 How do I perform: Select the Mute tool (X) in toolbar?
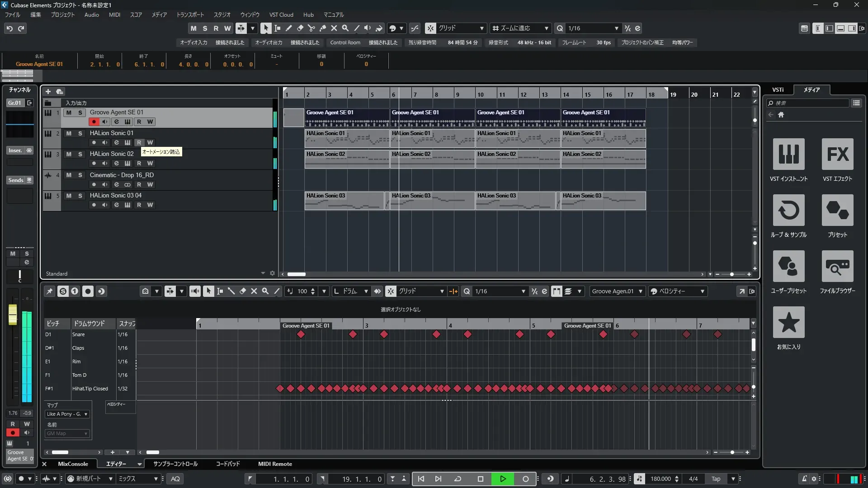[334, 28]
